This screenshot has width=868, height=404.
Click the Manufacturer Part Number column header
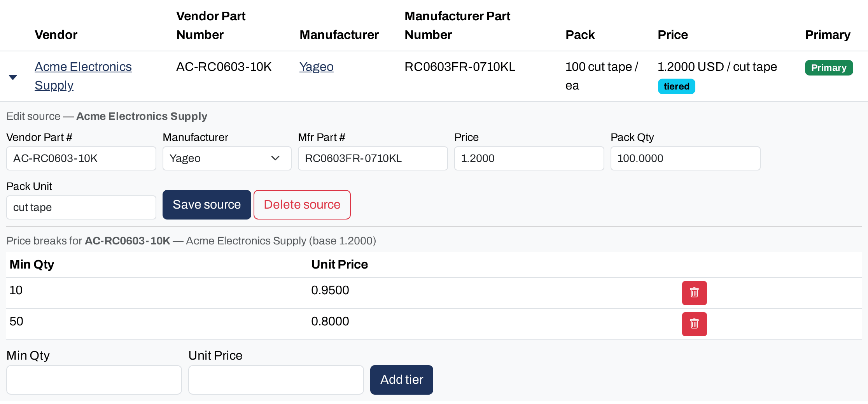pos(457,25)
